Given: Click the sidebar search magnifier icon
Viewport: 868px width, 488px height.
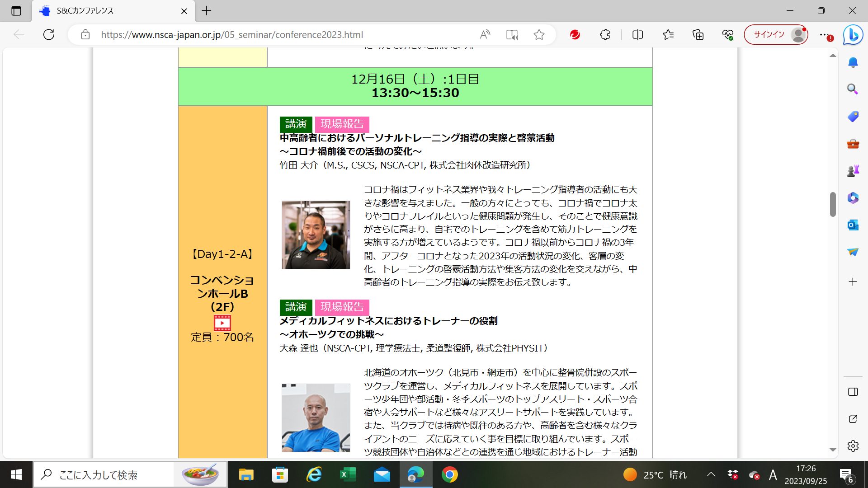Looking at the screenshot, I should (x=853, y=89).
